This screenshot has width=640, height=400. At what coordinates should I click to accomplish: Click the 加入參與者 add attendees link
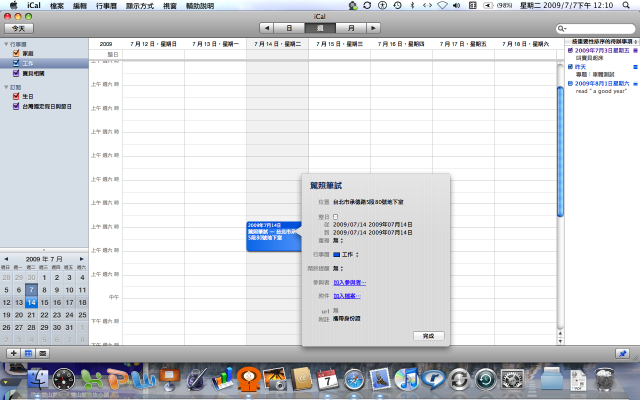350,282
